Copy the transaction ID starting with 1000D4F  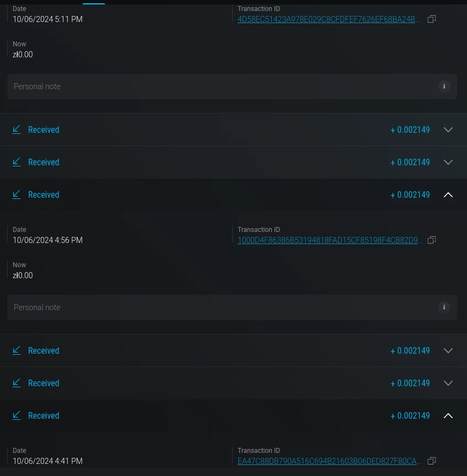click(432, 240)
